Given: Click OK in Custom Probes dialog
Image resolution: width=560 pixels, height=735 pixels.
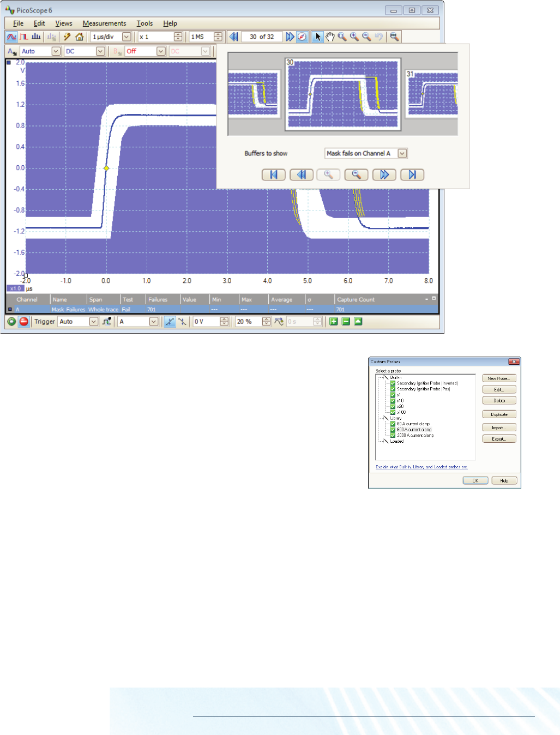Looking at the screenshot, I should [475, 480].
